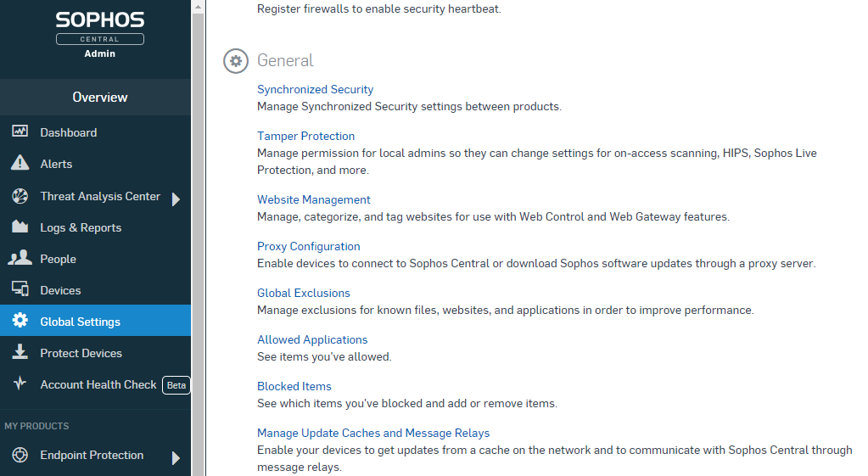This screenshot has width=868, height=476.
Task: Select Global Settings in the sidebar
Action: (81, 322)
